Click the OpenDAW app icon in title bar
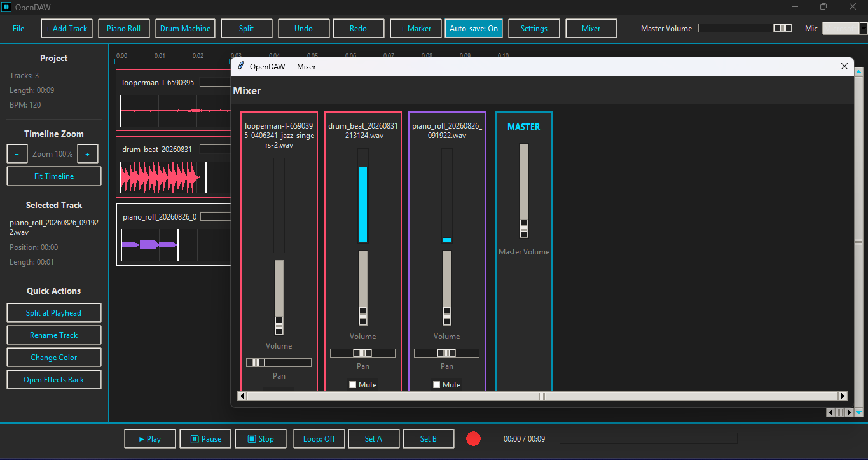This screenshot has height=460, width=868. click(x=6, y=7)
